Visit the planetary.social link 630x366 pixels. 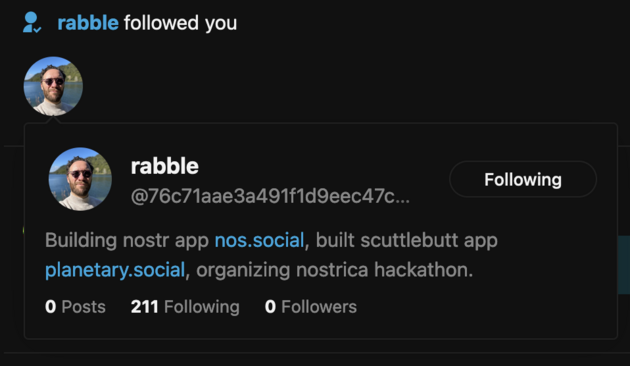[x=115, y=270]
